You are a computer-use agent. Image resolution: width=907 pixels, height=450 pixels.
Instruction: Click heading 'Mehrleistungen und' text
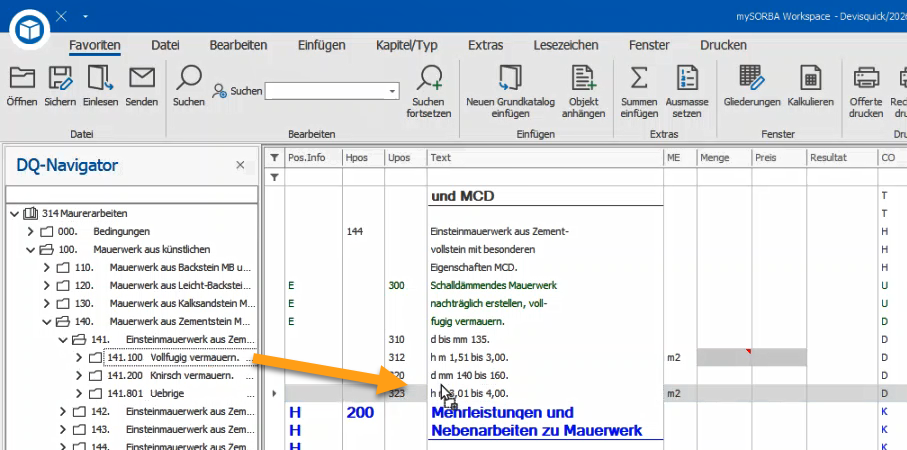pos(502,412)
